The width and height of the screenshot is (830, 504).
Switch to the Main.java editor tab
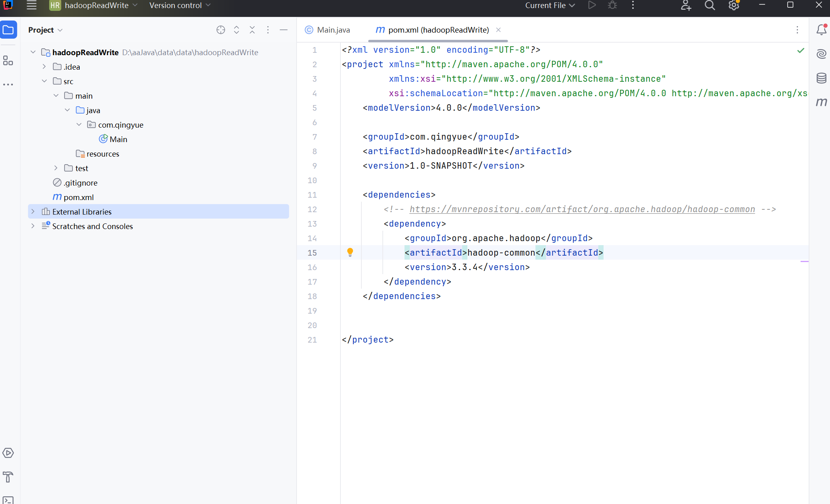[x=328, y=30]
